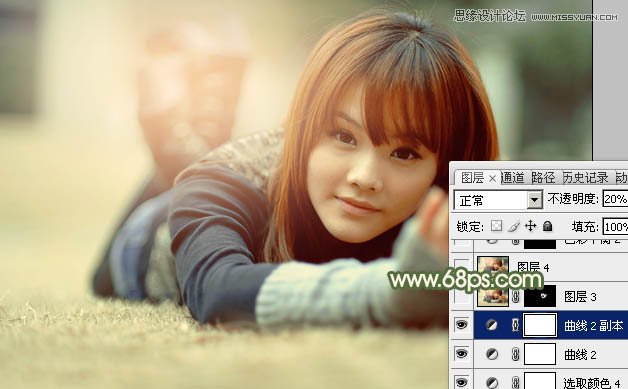Viewport: 628px width, 389px height.
Task: Show the 图层 3 layer
Action: pyautogui.click(x=461, y=296)
